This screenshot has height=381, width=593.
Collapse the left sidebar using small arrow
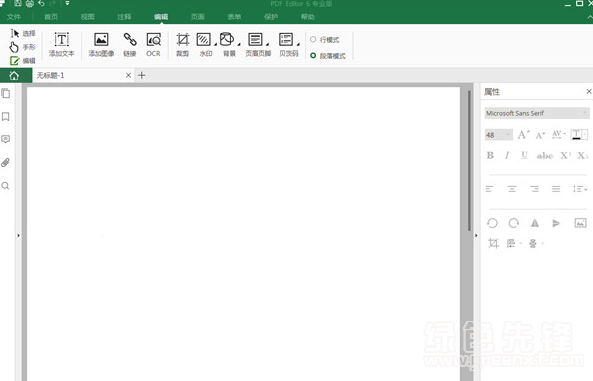18,235
